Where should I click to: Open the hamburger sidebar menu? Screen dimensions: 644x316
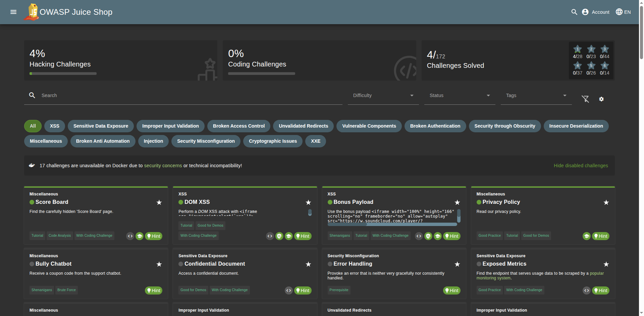coord(13,12)
